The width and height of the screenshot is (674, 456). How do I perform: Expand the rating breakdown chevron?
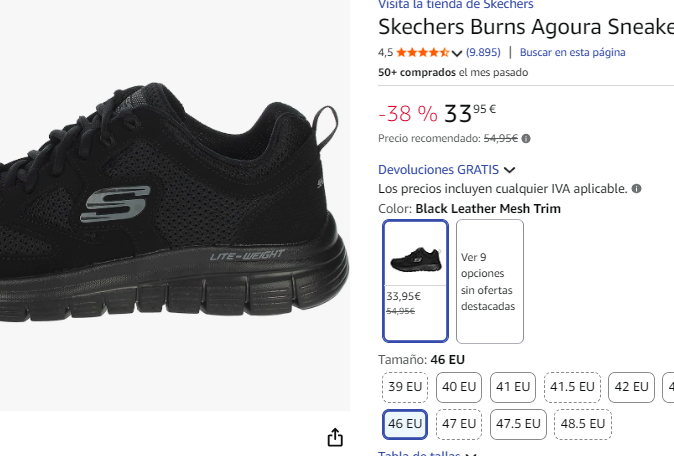[458, 53]
